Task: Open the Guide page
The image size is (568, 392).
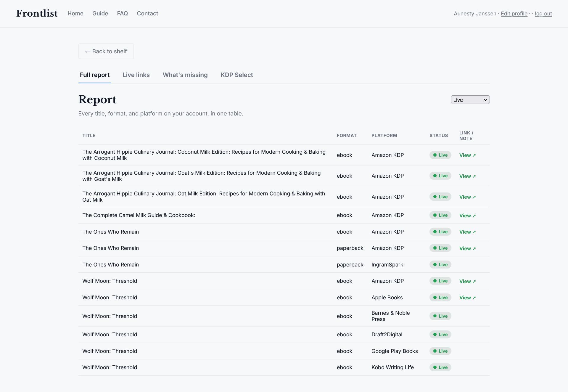Action: tap(100, 13)
